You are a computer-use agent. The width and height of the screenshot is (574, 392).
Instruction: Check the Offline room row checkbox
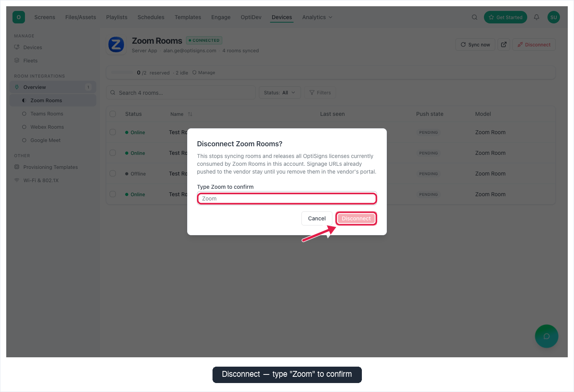[113, 174]
